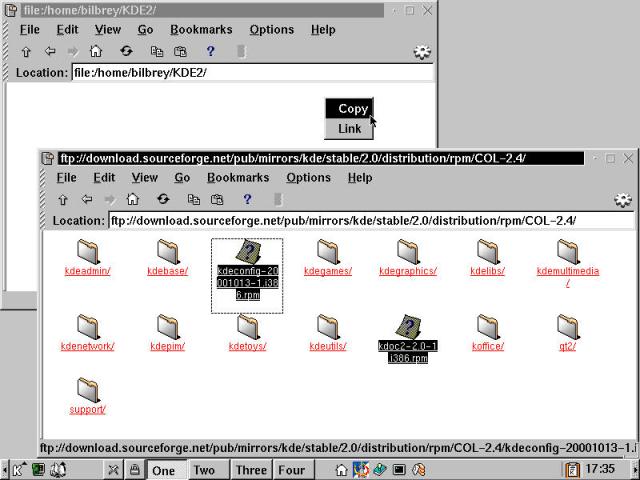Image resolution: width=640 pixels, height=480 pixels.
Task: Click the lock screen icon on the panel
Action: [134, 469]
